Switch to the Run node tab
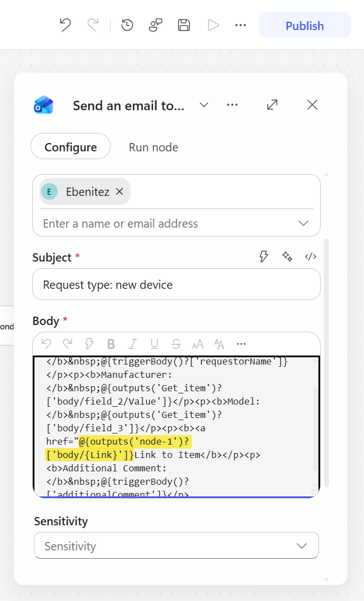Screen dimensions: 364x601 tap(153, 147)
